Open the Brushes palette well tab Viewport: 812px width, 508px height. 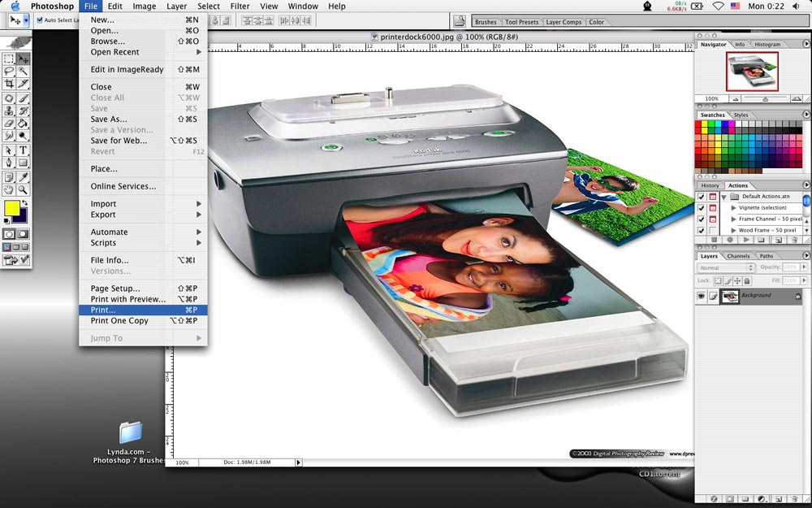pyautogui.click(x=486, y=22)
